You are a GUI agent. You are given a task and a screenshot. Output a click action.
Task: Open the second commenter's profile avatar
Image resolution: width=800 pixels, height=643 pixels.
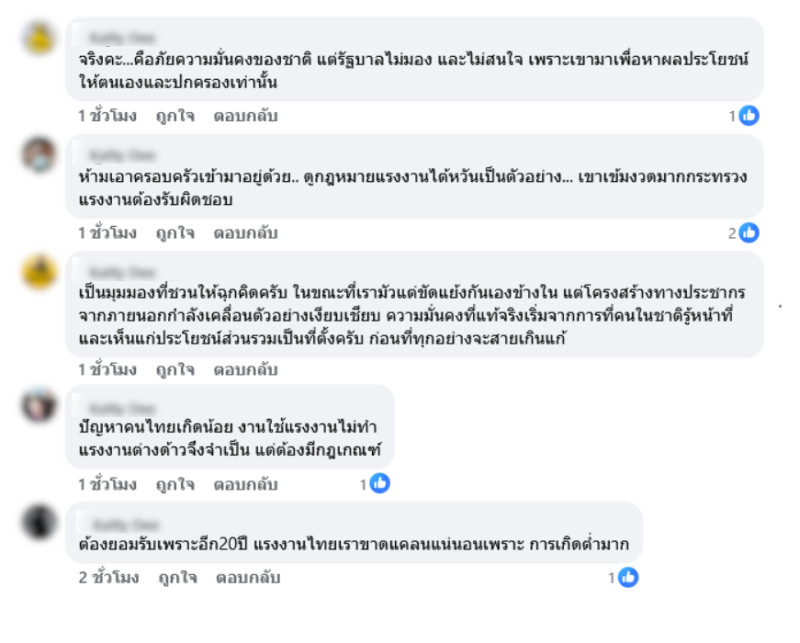(x=41, y=154)
